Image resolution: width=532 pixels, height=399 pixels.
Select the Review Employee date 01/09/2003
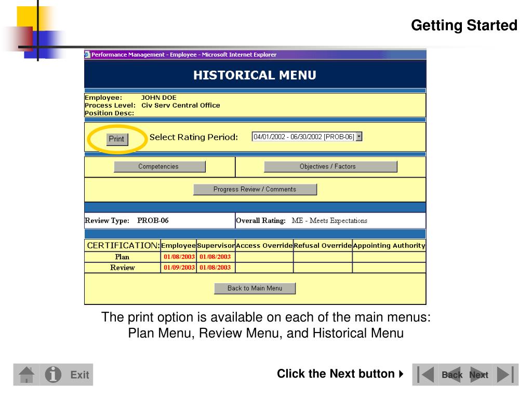coord(179,268)
